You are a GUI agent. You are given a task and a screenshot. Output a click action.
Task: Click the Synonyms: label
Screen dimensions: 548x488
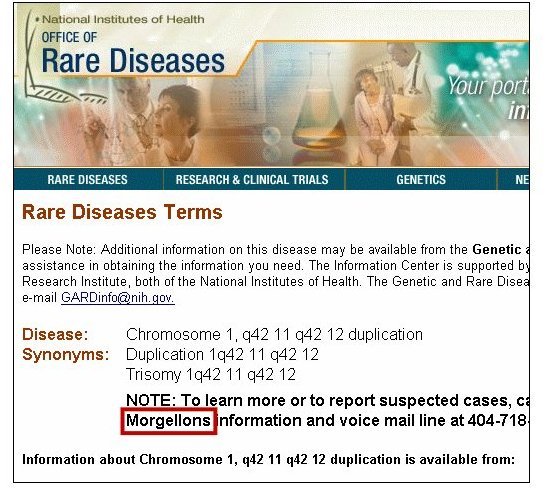click(x=66, y=354)
